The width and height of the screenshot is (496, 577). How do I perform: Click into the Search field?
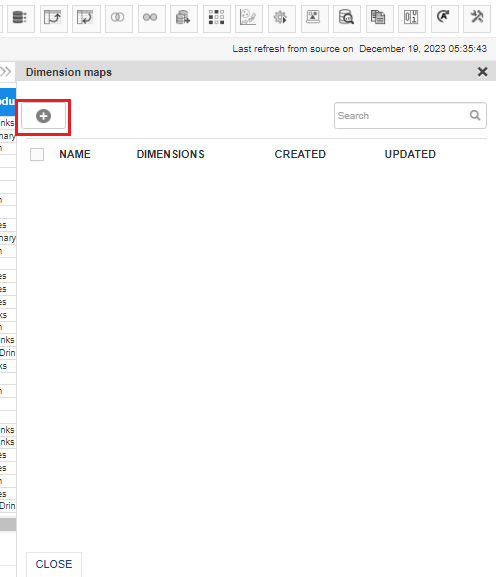(x=401, y=116)
